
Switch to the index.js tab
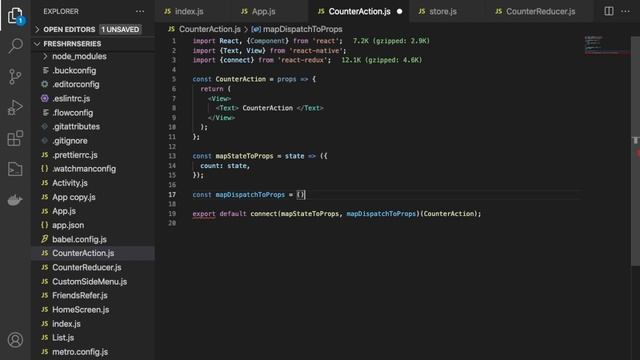189,11
